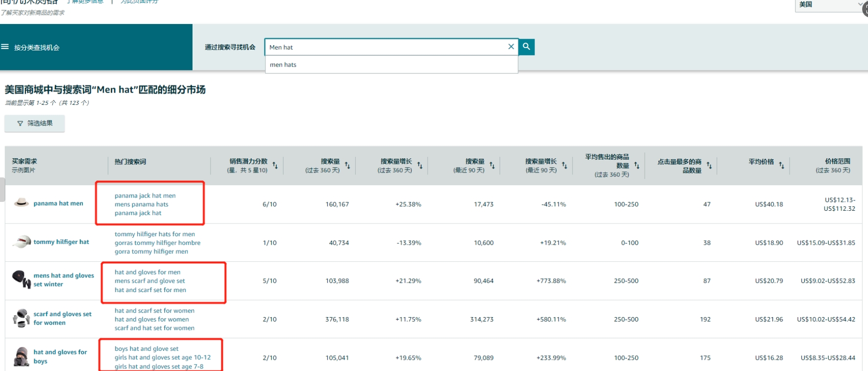Click the price range US$15.09-US$31.85
868x371 pixels.
(826, 243)
